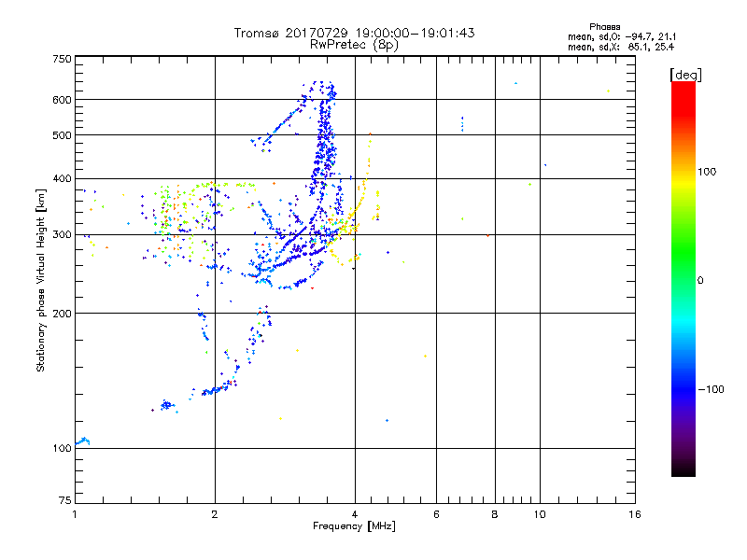The image size is (747, 560).
Task: Click the x-axis label '10'
Action: (x=540, y=514)
